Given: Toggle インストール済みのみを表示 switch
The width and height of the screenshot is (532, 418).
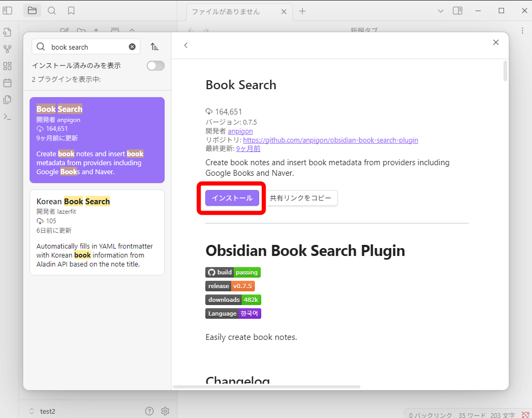Looking at the screenshot, I should coord(156,66).
